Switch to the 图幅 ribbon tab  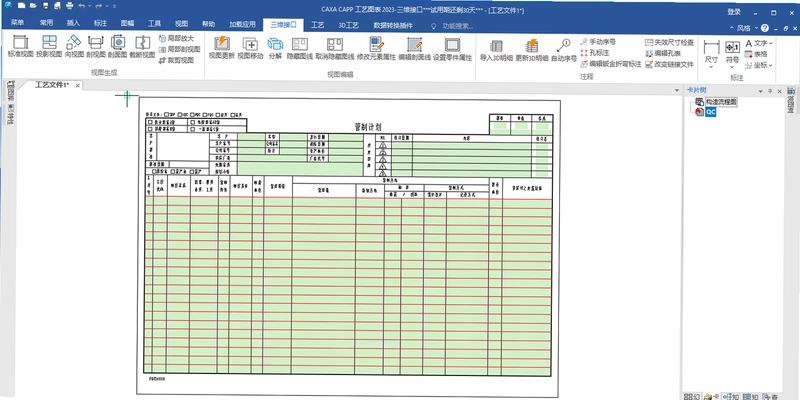click(x=128, y=23)
